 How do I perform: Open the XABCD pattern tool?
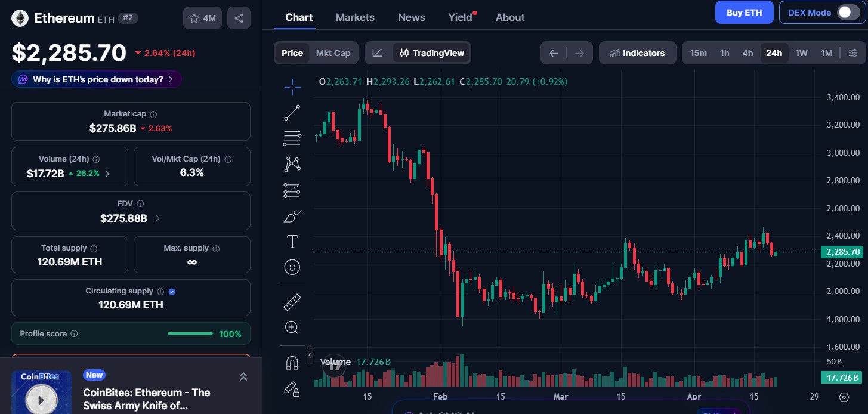pos(292,163)
